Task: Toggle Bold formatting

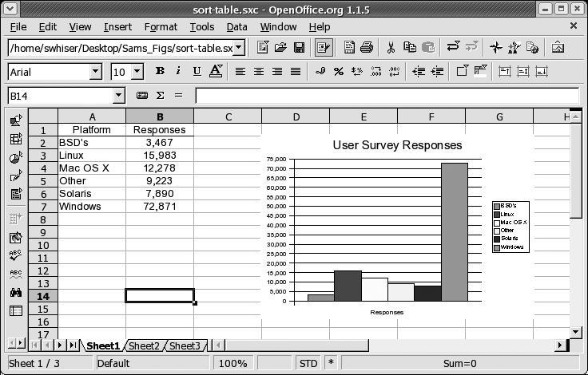Action: pyautogui.click(x=160, y=71)
